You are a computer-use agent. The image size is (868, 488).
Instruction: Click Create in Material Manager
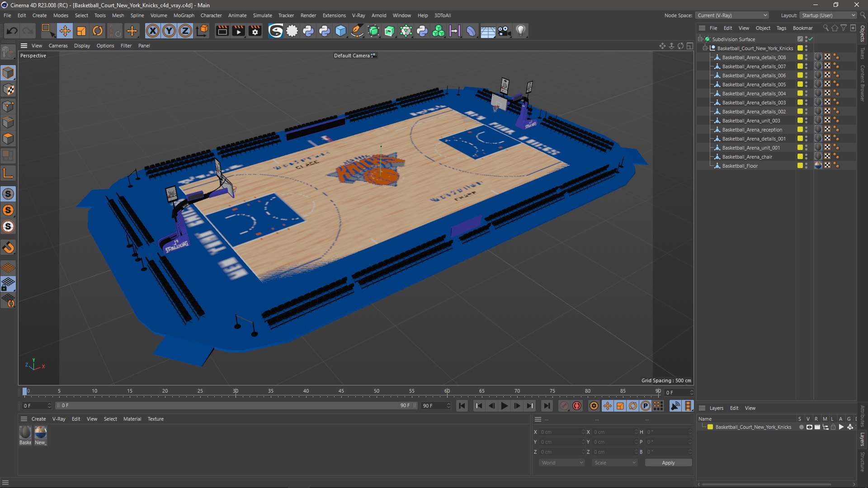point(38,419)
